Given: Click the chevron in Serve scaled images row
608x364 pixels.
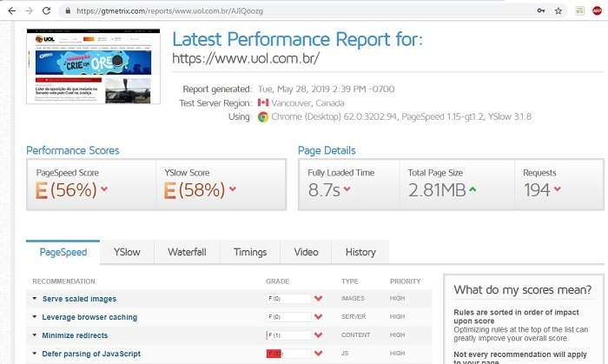Looking at the screenshot, I should tap(319, 299).
